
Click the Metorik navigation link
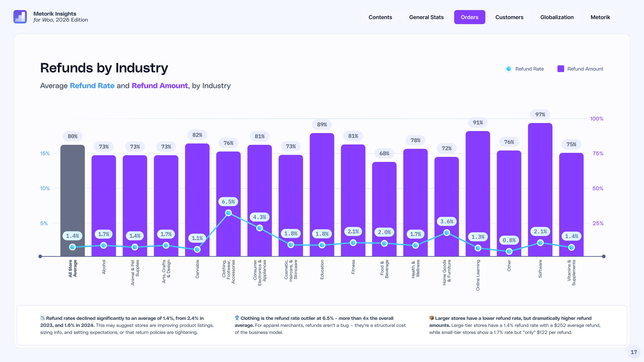click(600, 17)
